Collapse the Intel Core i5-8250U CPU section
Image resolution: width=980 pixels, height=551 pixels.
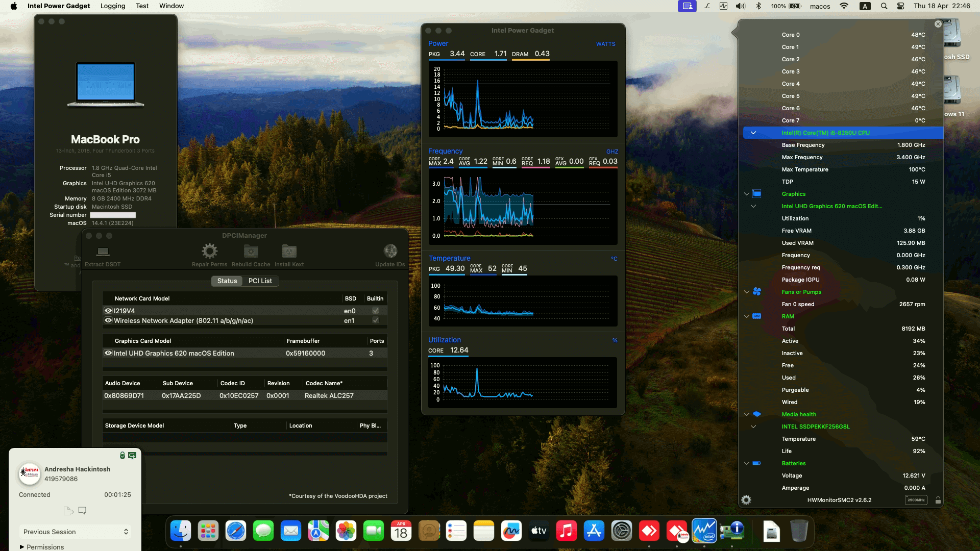pos(753,132)
